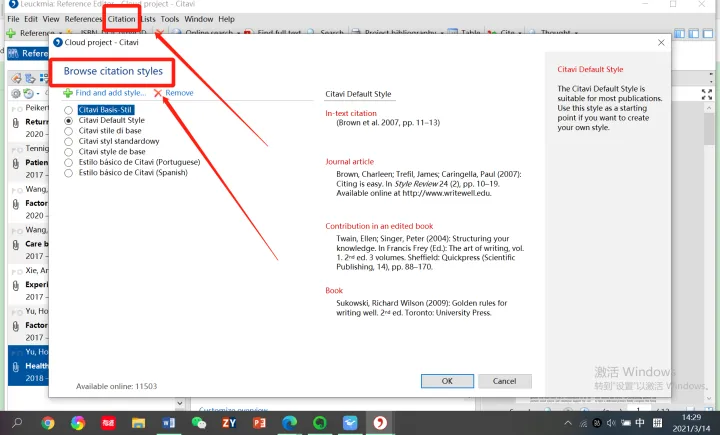Click the Citavi icon in taskbar
The width and height of the screenshot is (720, 435).
[380, 423]
